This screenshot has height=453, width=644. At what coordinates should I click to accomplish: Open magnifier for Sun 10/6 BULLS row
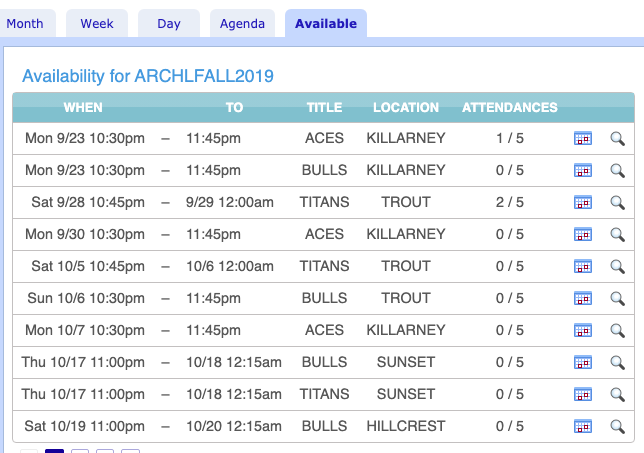pyautogui.click(x=617, y=299)
